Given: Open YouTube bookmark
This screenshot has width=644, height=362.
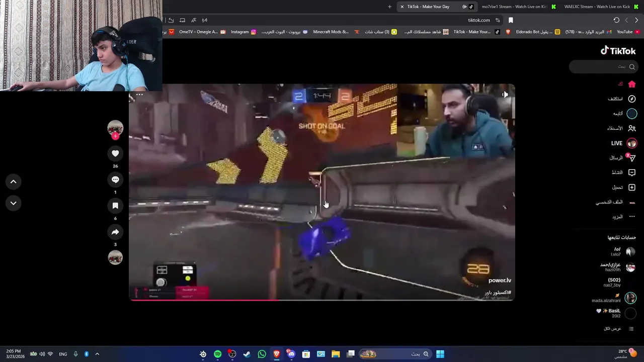Looking at the screenshot, I should click(628, 32).
